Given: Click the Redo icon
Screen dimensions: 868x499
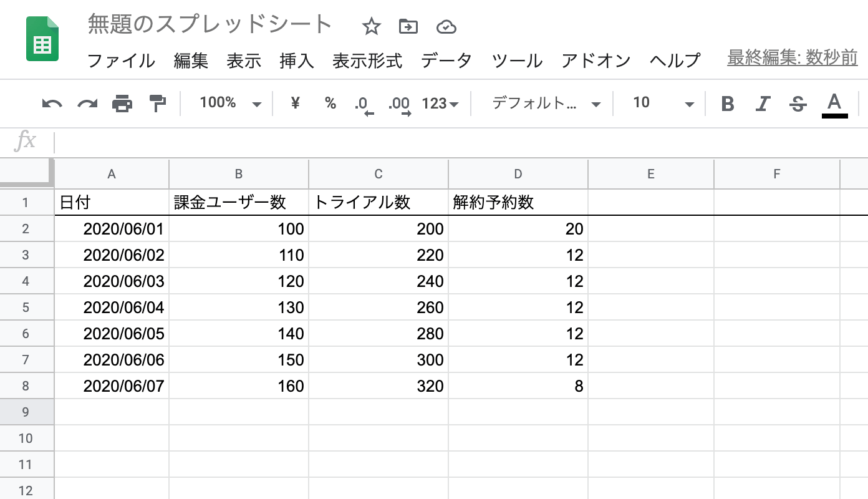Looking at the screenshot, I should (87, 104).
